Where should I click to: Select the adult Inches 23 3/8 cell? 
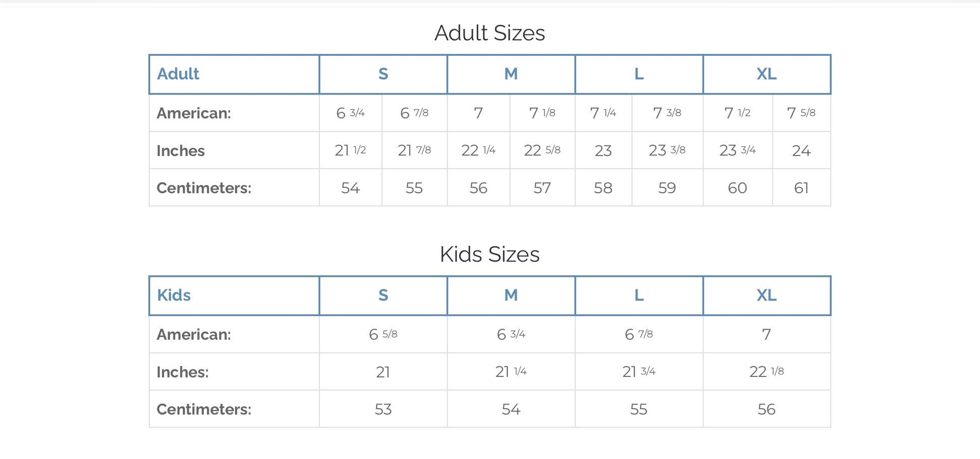(667, 150)
